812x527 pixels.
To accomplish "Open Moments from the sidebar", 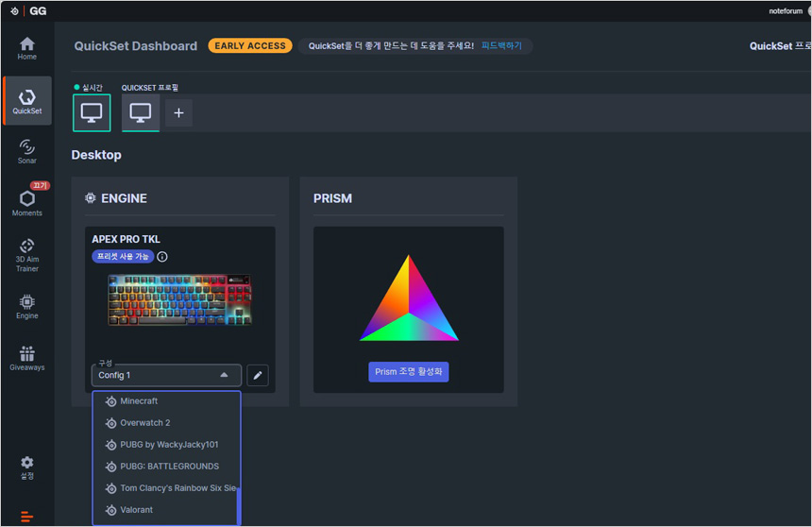I will click(27, 203).
